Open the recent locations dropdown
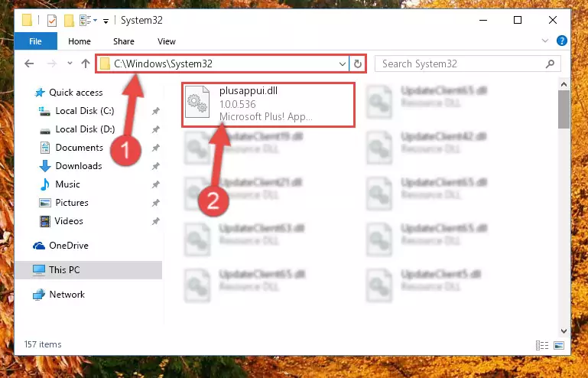 tap(70, 64)
